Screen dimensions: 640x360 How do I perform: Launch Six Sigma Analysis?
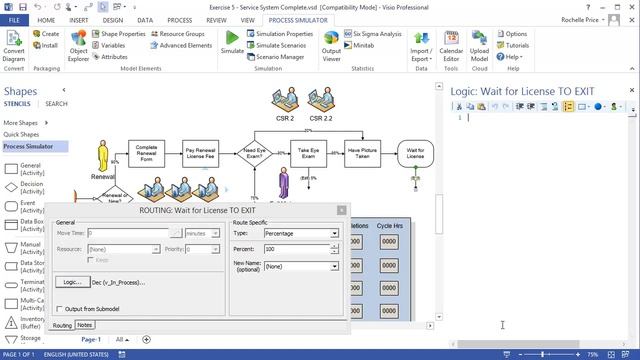(373, 34)
